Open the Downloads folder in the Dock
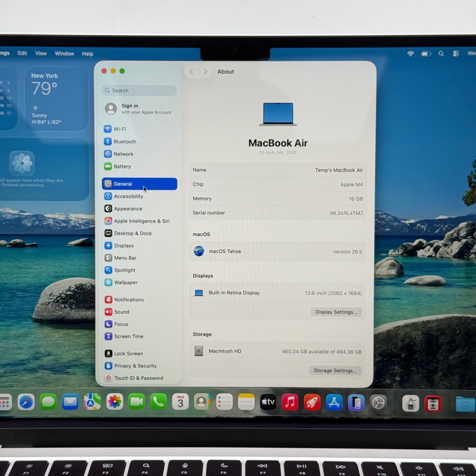Image resolution: width=476 pixels, height=476 pixels. pyautogui.click(x=465, y=404)
